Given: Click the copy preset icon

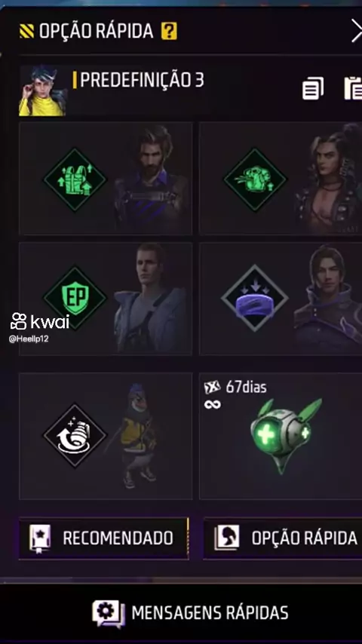Looking at the screenshot, I should point(313,88).
